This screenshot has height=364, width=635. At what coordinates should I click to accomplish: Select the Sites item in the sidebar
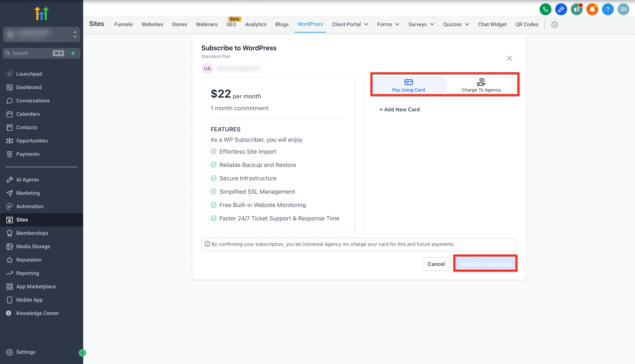click(42, 219)
